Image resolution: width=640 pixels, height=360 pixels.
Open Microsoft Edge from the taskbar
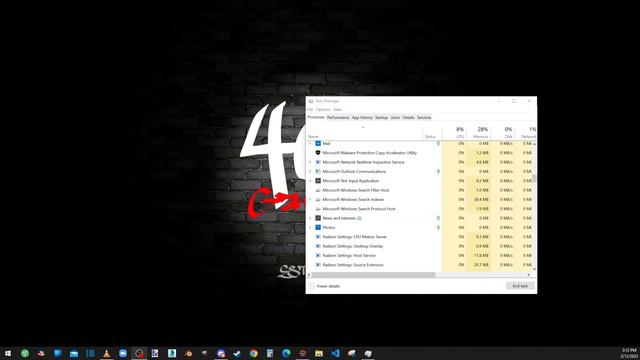[286, 353]
